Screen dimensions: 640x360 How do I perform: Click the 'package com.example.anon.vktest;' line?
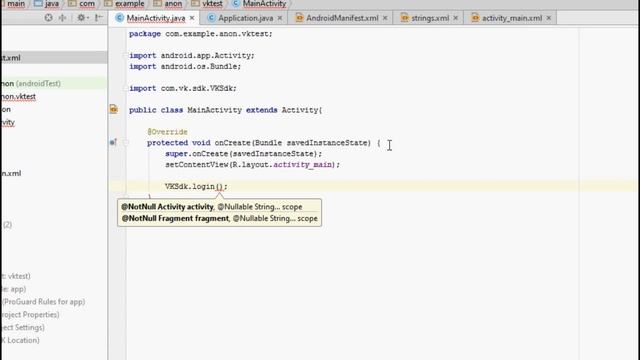pos(200,33)
